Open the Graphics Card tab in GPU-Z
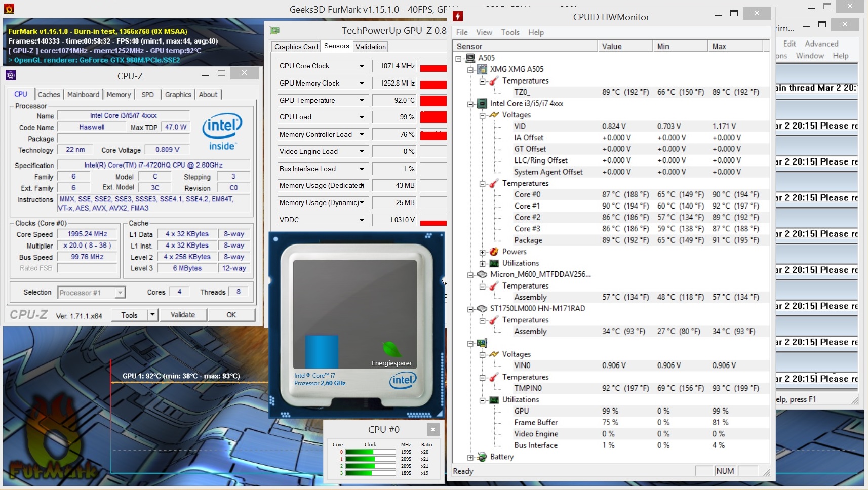Image resolution: width=868 pixels, height=490 pixels. point(296,47)
